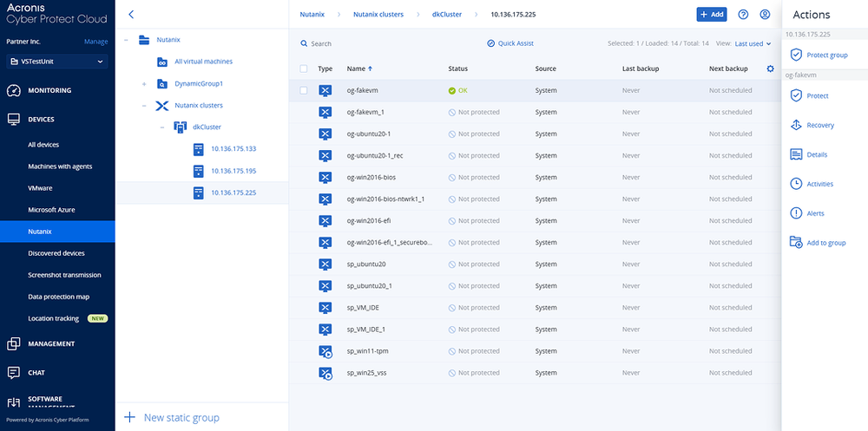Open the VSTestUnit tenant dropdown
This screenshot has width=868, height=431.
[57, 62]
